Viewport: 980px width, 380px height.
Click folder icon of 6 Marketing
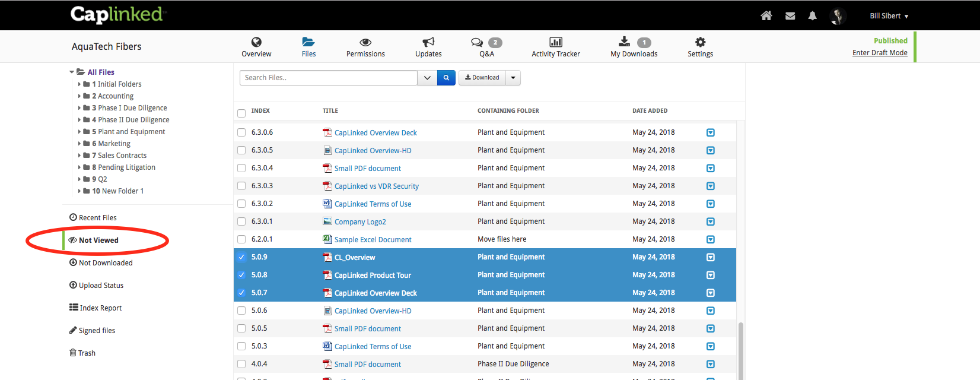click(x=87, y=143)
